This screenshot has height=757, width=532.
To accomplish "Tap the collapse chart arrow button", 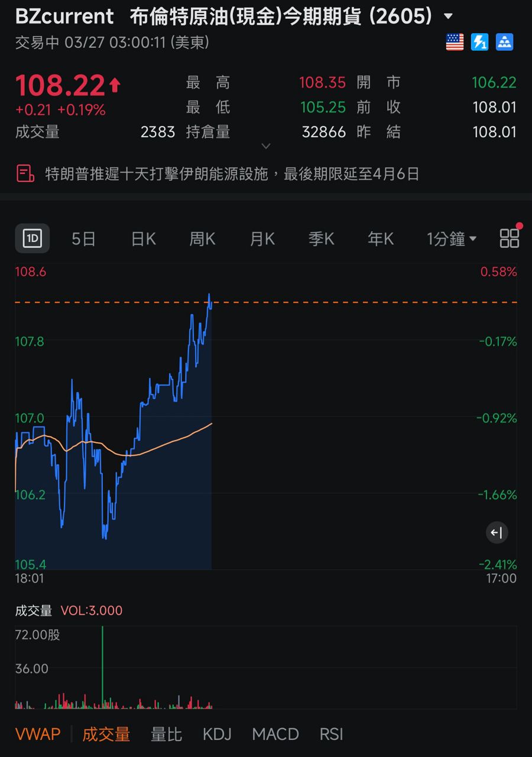I will (497, 533).
